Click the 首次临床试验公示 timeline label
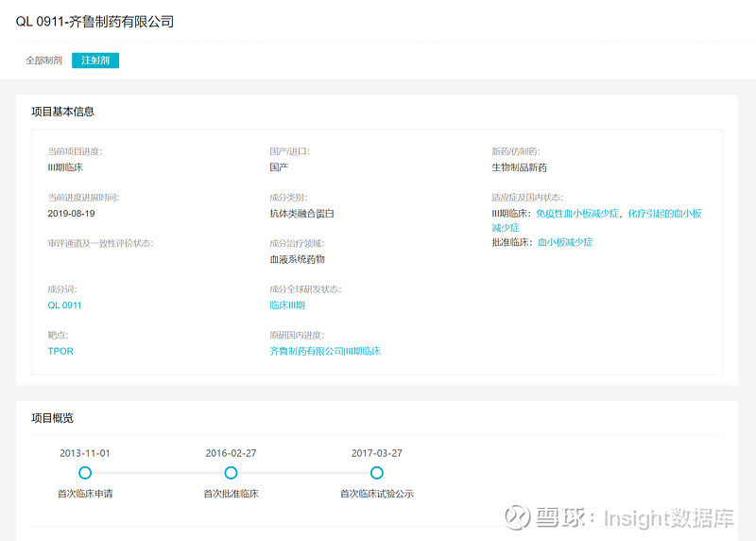This screenshot has width=756, height=541. tap(376, 494)
